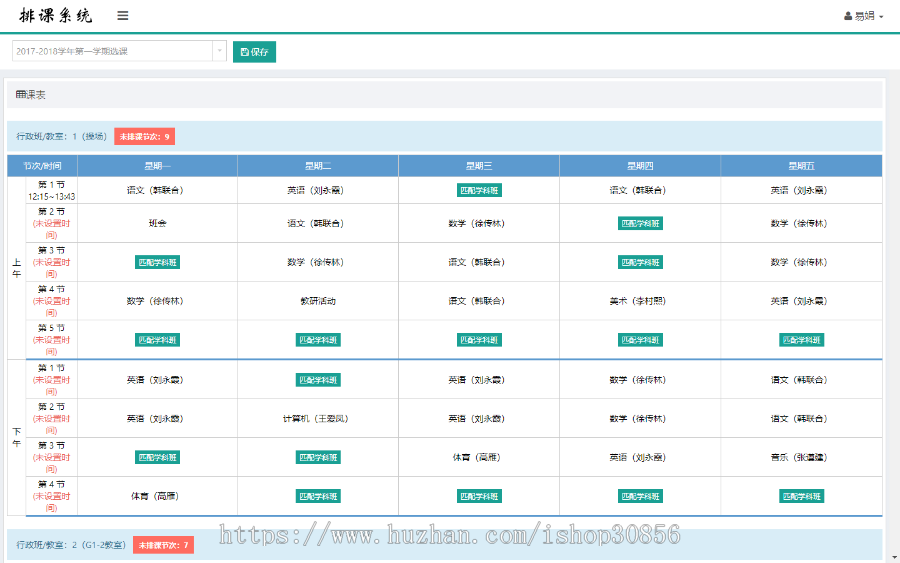The image size is (900, 563).
Task: Click 匹配学科班 for Tuesday afternoon period 1
Action: (x=318, y=380)
